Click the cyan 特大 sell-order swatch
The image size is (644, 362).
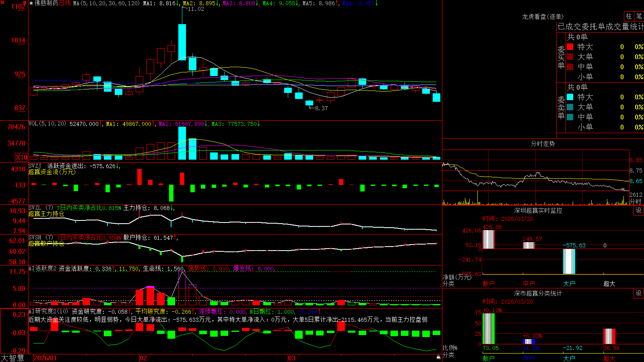point(570,97)
